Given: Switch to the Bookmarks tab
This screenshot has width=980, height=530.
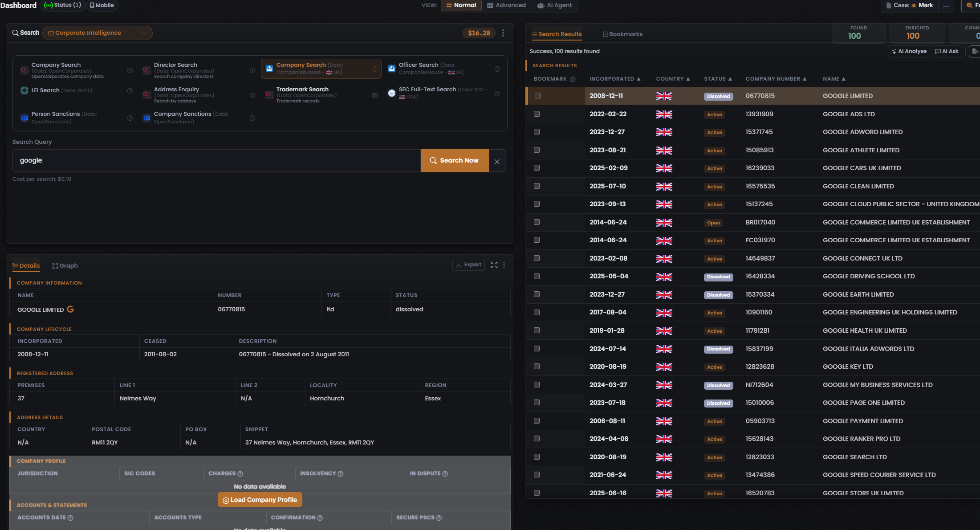Looking at the screenshot, I should pos(622,34).
